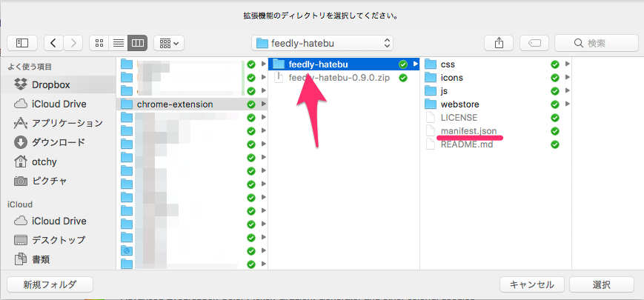Switch to list view

tap(119, 43)
